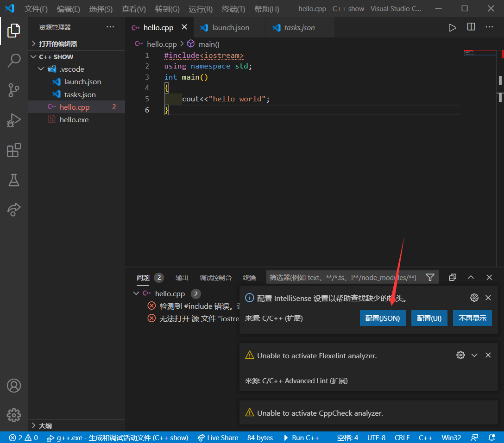Split the editor to the right
Screen dimensions: 504x443
(471, 27)
